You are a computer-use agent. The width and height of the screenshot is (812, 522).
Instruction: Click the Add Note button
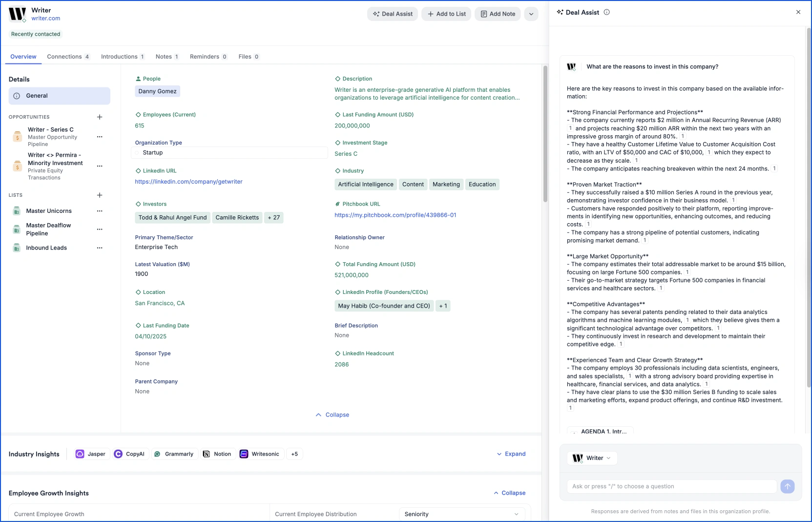click(498, 14)
